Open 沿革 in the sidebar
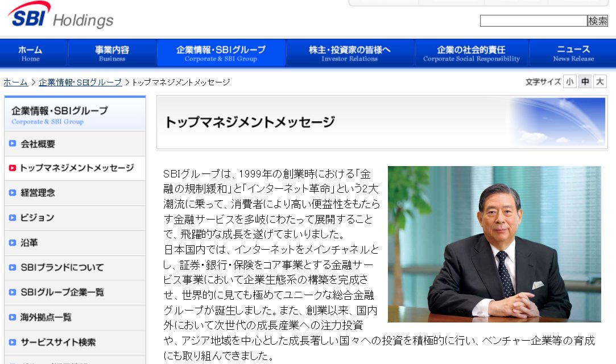Image resolution: width=616 pixels, height=364 pixels. [x=75, y=243]
